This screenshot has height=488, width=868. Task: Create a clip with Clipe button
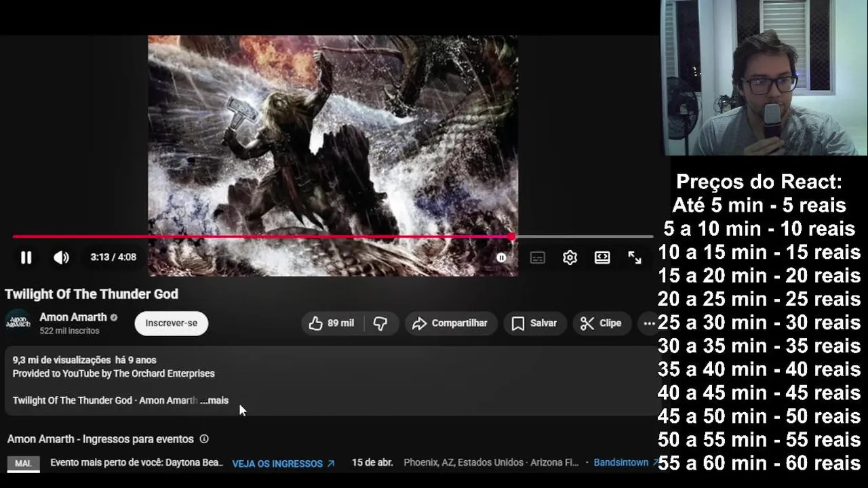pyautogui.click(x=601, y=323)
